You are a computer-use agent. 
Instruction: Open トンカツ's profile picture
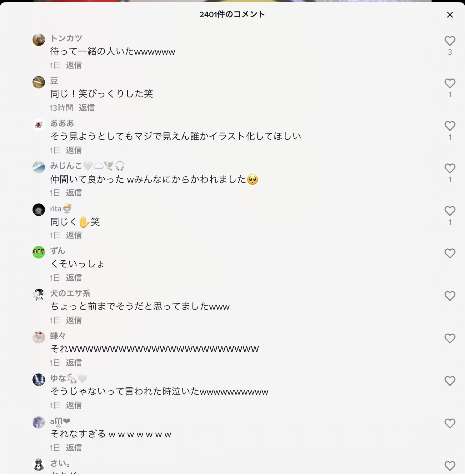(39, 40)
